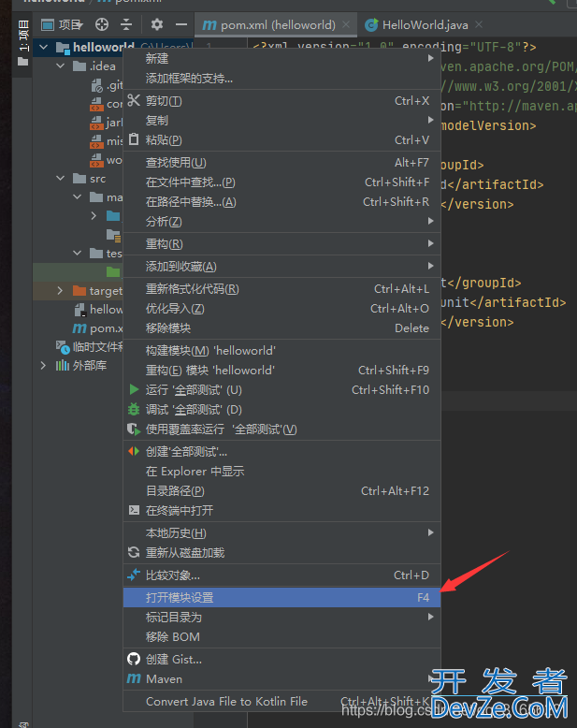Click the collapse-all icon in project toolbar

coord(126,24)
